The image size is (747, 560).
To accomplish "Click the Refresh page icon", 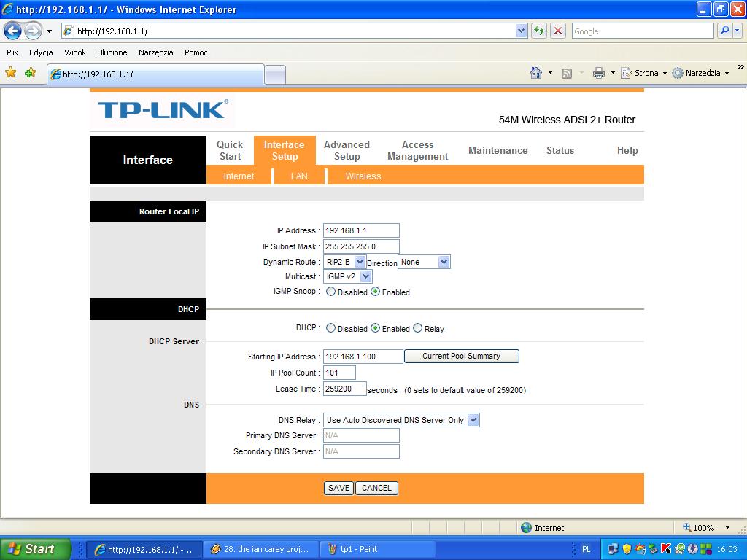I will point(539,31).
